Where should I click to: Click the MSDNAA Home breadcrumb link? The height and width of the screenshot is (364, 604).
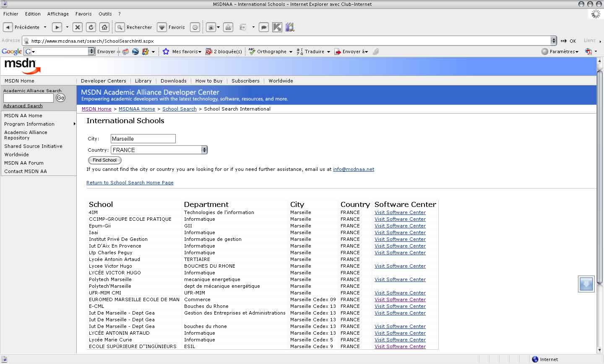click(137, 109)
